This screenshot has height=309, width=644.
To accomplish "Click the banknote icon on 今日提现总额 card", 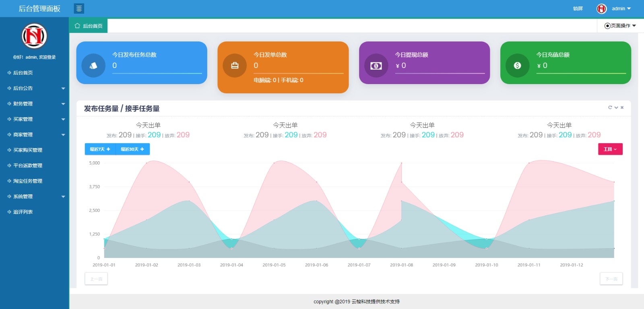I will click(376, 66).
